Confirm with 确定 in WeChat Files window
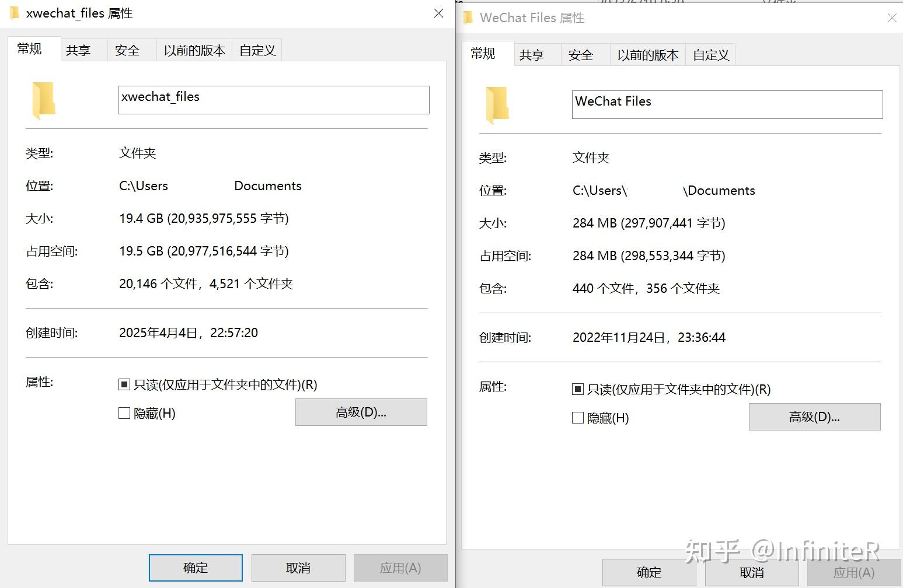 (x=649, y=572)
